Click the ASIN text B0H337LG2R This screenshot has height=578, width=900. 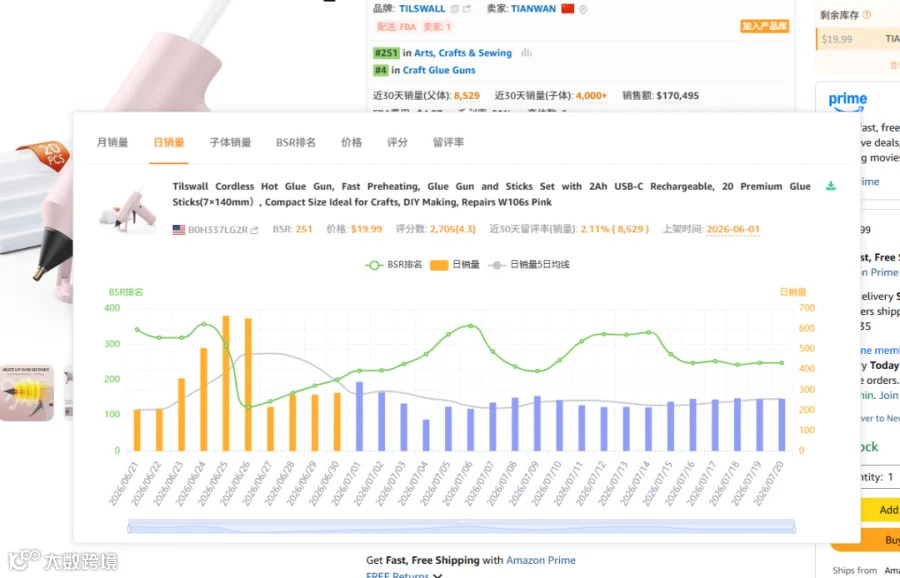[x=218, y=230]
